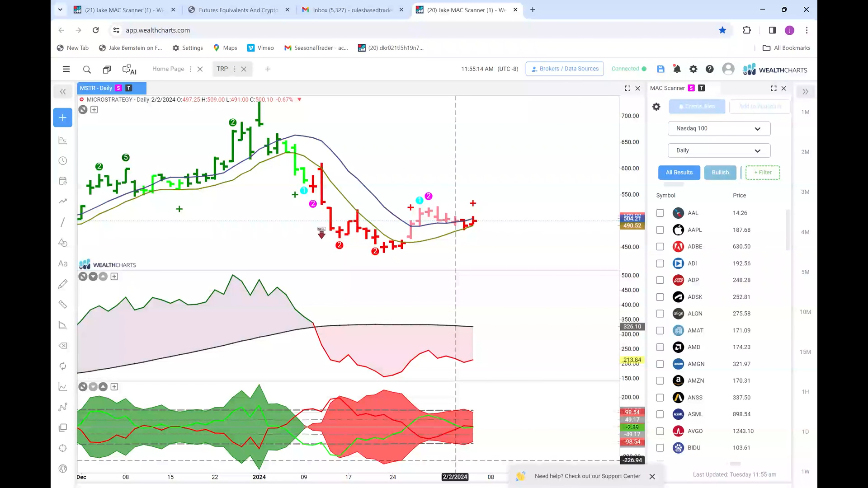Click the All Results button
The width and height of the screenshot is (868, 488).
(679, 173)
